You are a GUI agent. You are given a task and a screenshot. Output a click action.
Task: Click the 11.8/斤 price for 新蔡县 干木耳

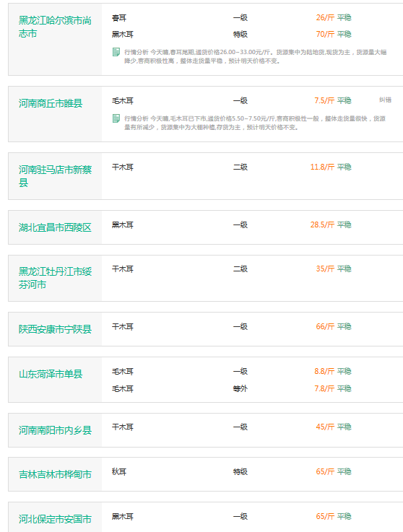322,167
